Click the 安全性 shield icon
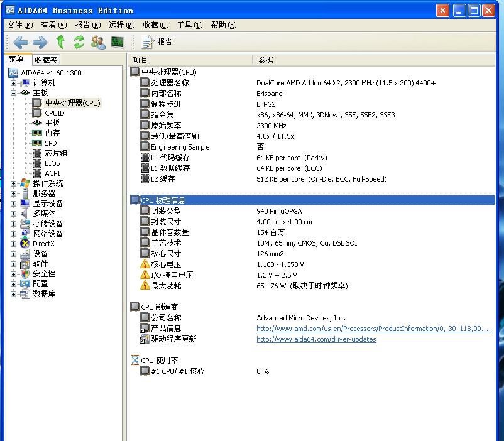The width and height of the screenshot is (504, 441). pos(25,274)
